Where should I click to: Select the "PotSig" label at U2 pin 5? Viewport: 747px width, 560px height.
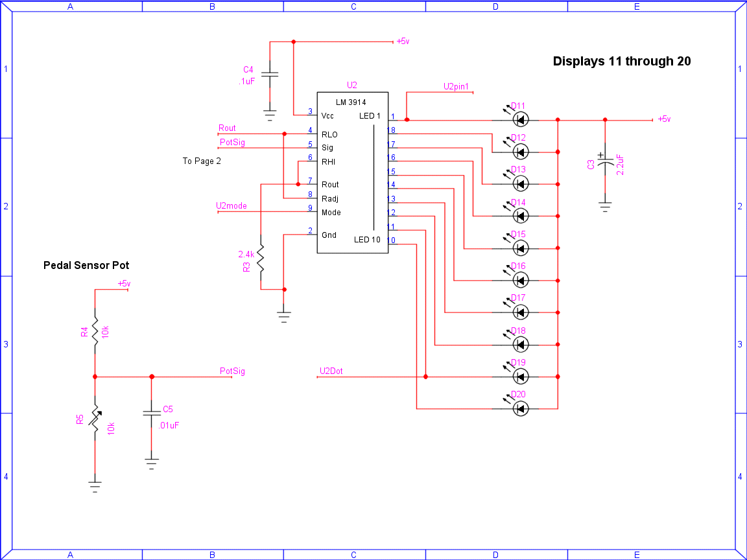[x=233, y=143]
